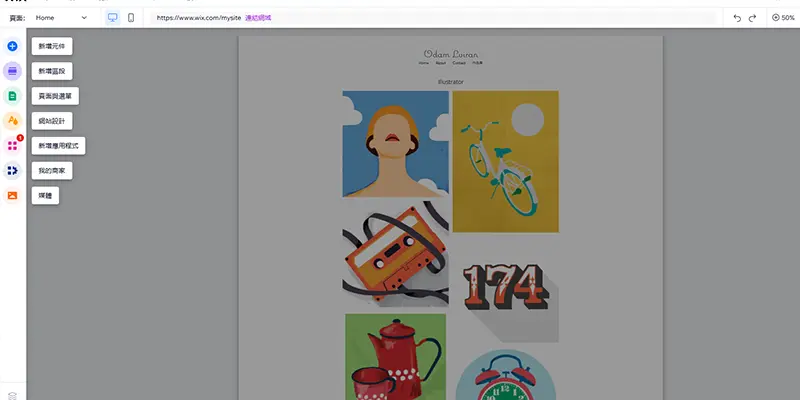The image size is (800, 400).
Task: Select the alarm clock illustration
Action: tap(506, 374)
